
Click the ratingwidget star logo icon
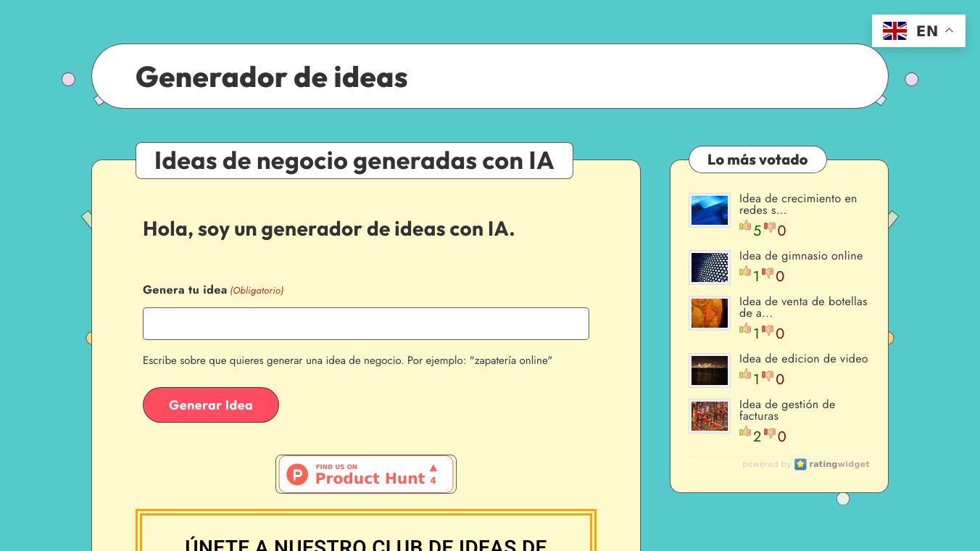(800, 464)
